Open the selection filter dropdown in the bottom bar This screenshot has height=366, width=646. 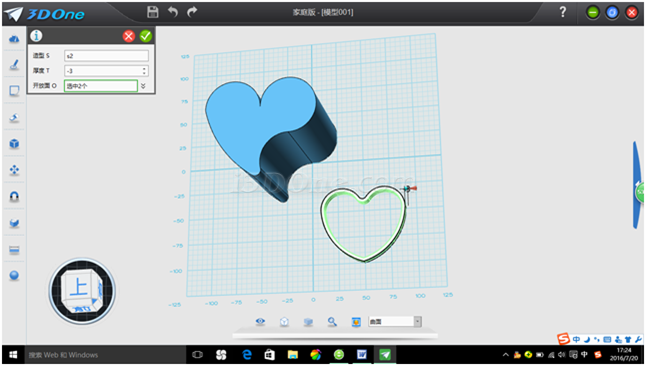click(x=395, y=321)
